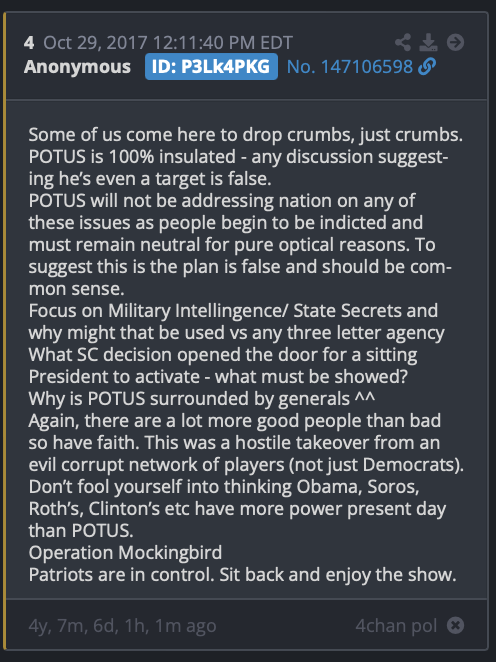Click the 'Some of us come here' opening line
Viewport: 496px width, 662px height.
[x=246, y=135]
